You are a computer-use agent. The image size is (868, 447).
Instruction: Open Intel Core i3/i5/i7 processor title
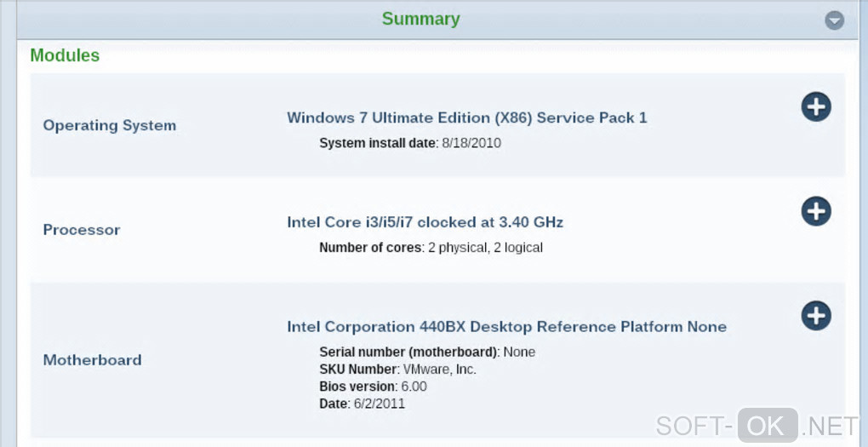pos(425,222)
